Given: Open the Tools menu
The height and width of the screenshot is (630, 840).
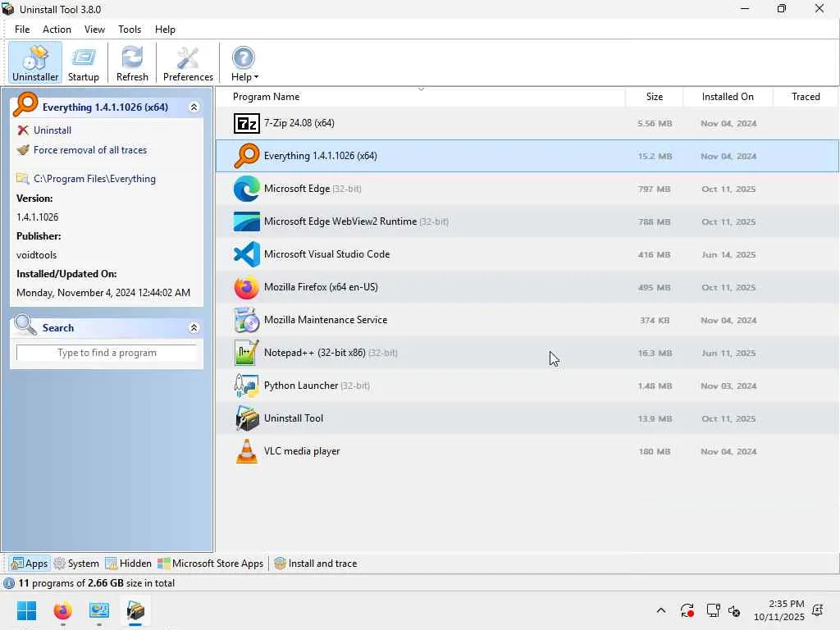Looking at the screenshot, I should (x=130, y=30).
